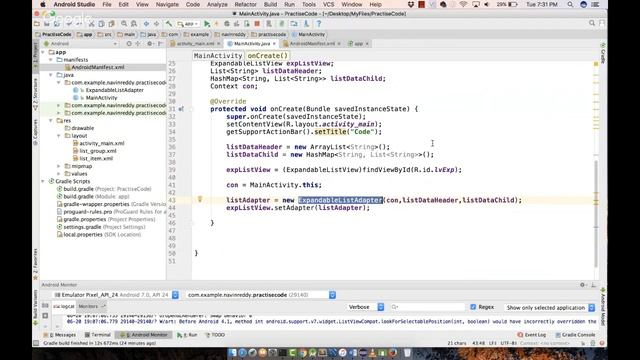This screenshot has height=360, width=640.
Task: Close the MainActivity.java tab
Action: (274, 44)
